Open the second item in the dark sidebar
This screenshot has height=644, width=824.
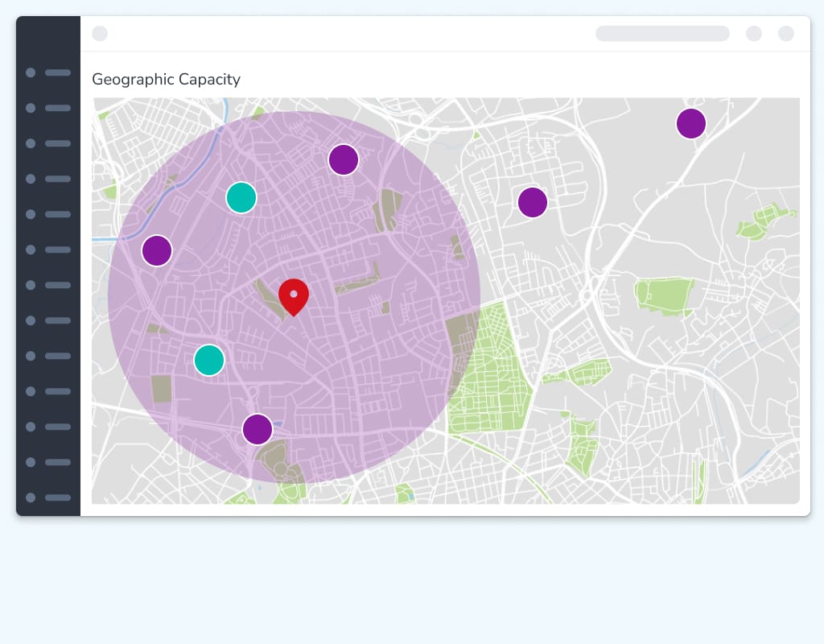(x=48, y=108)
